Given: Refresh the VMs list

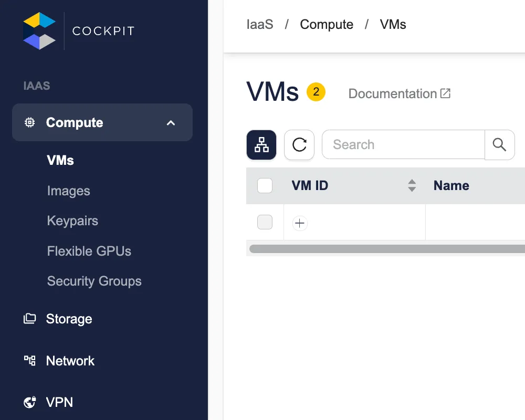Looking at the screenshot, I should tap(299, 145).
